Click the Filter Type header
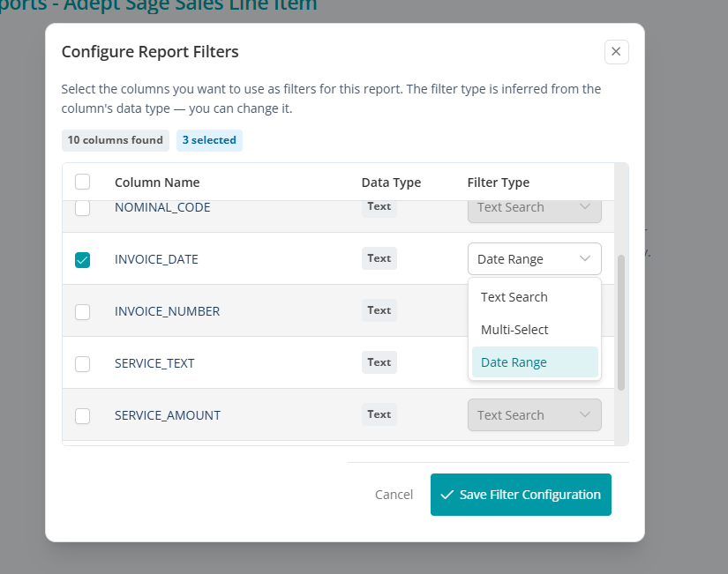Image resolution: width=728 pixels, height=574 pixels. coord(499,183)
